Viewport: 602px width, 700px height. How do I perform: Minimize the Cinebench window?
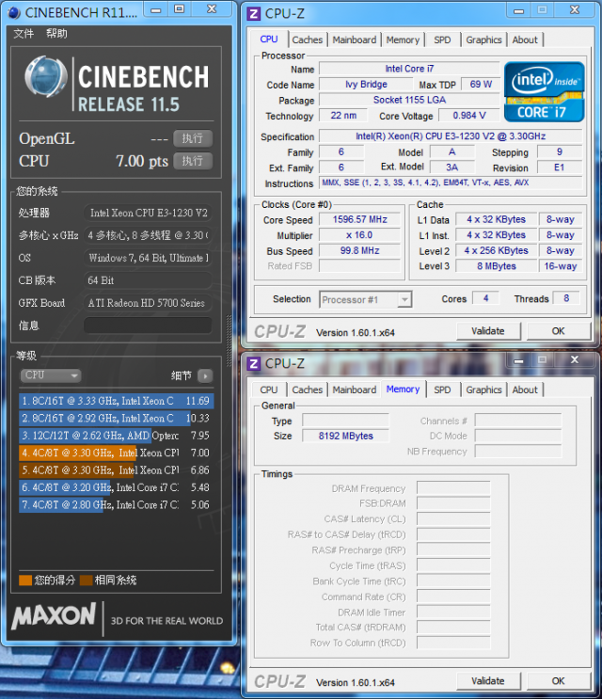click(156, 9)
